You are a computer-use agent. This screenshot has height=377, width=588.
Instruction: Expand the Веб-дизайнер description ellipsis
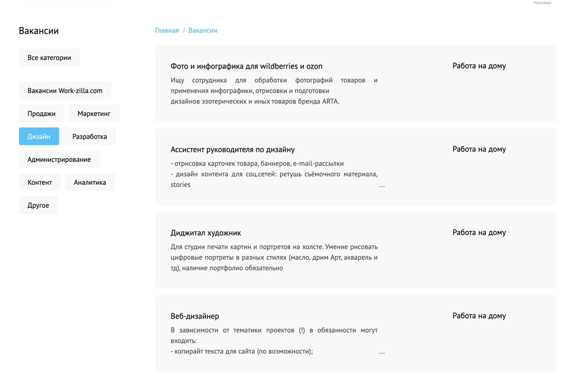382,352
